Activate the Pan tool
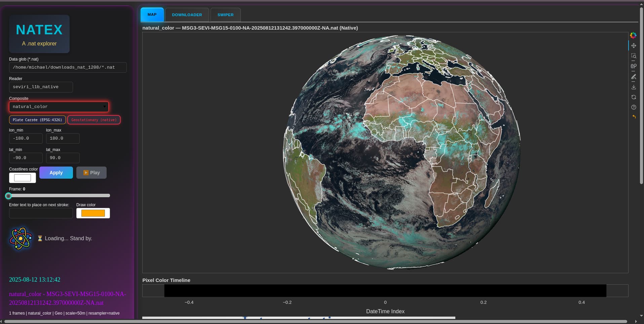644x324 pixels. pos(634,46)
